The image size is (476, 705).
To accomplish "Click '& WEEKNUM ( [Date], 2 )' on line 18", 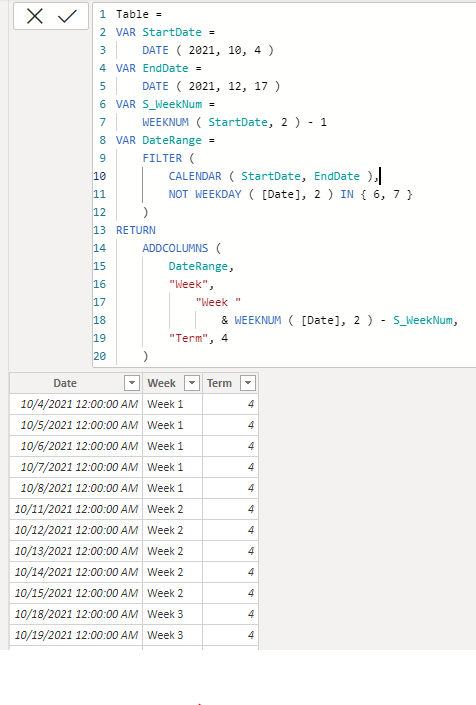I will tap(297, 320).
